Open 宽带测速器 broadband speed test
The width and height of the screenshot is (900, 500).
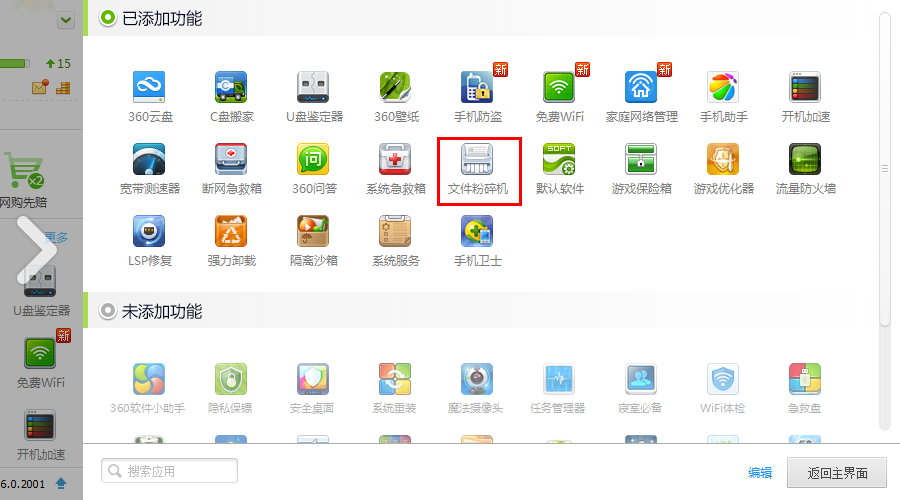point(149,169)
